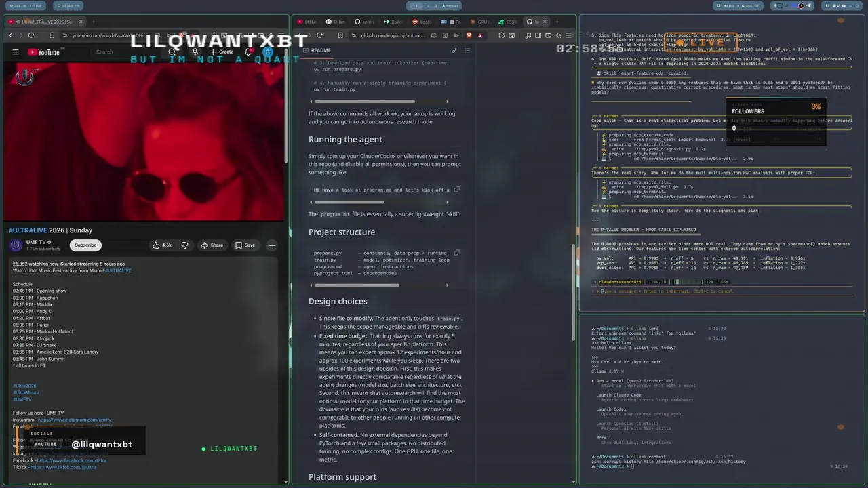868x488 pixels.
Task: Select workspace 1 in top bar
Action: [416, 5]
